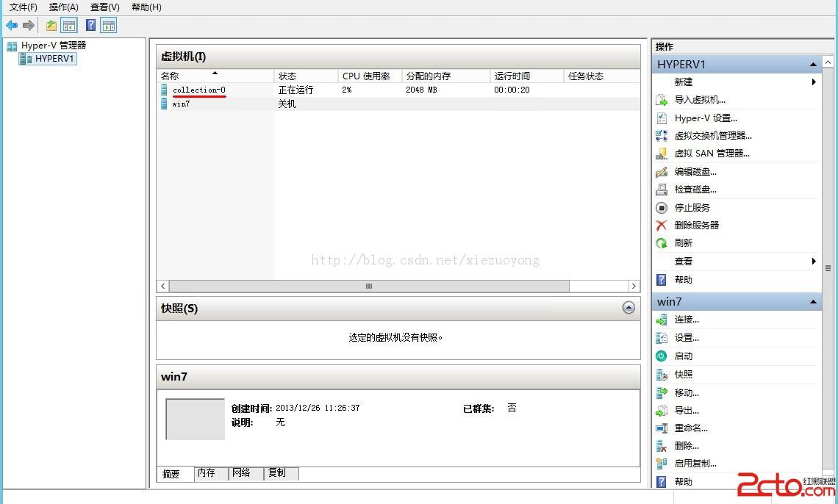
Task: Open 文件(F) menu
Action: pos(23,7)
